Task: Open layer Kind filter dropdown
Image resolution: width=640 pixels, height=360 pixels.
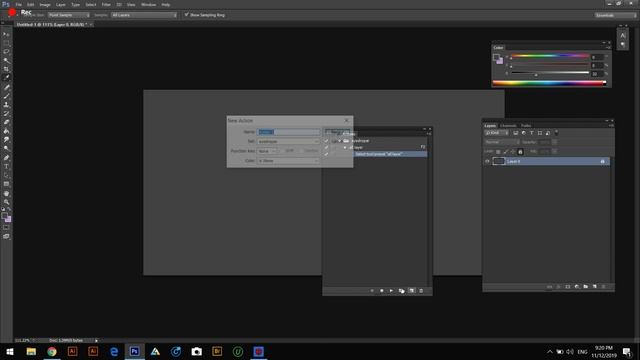Action: [497, 133]
